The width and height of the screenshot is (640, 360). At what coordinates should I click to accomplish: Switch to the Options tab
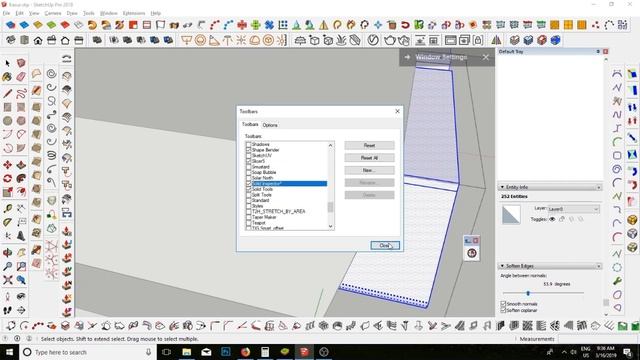270,125
